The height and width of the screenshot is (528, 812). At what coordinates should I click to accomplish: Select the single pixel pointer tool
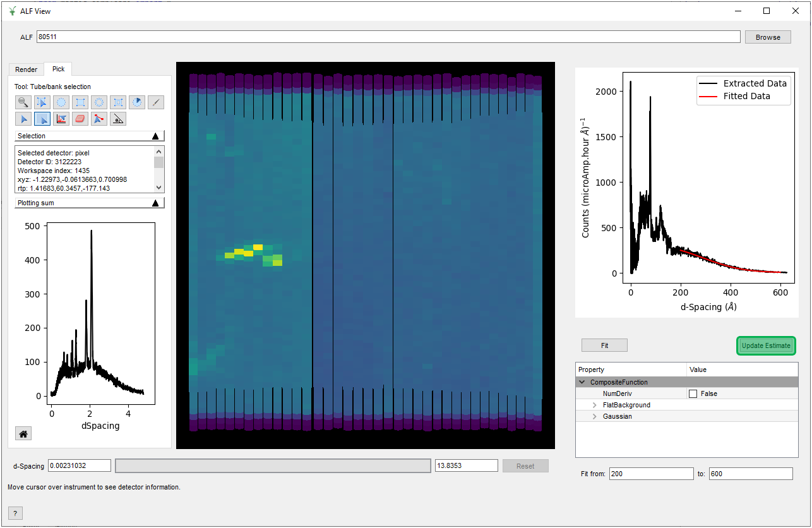23,118
